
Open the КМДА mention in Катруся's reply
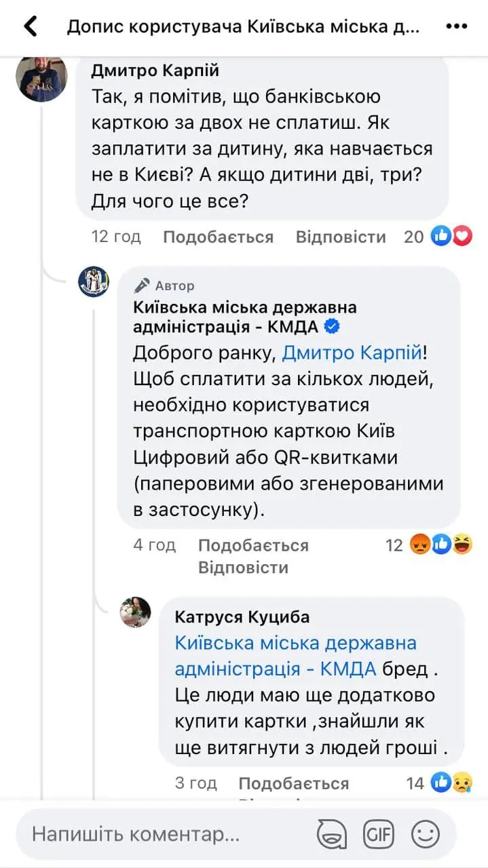click(x=295, y=655)
